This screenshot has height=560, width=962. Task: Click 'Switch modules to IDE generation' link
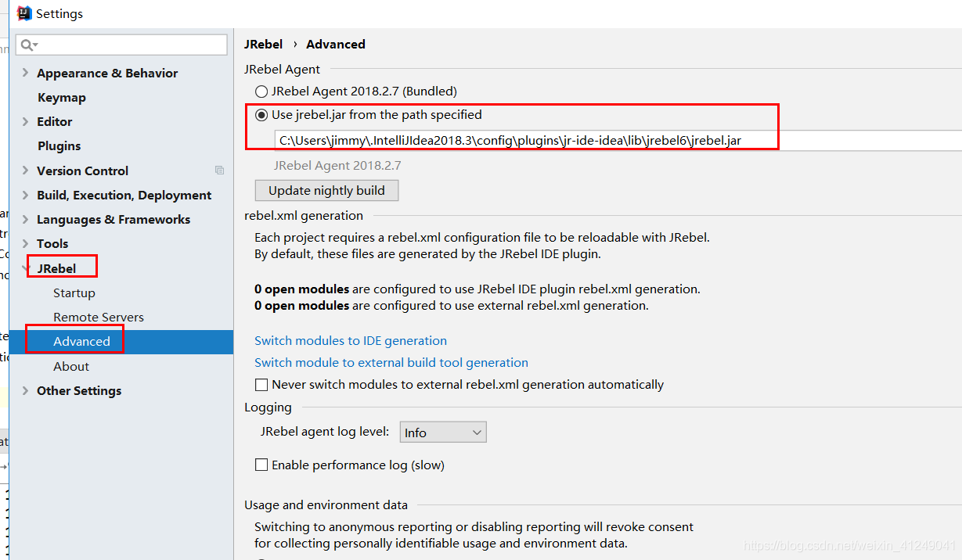point(351,341)
